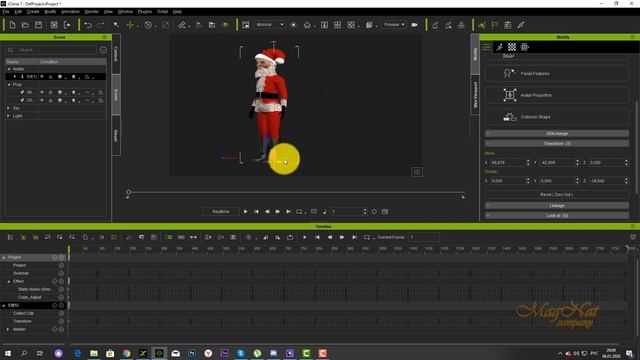Screen dimensions: 640x360
Task: Open Microsoft Edge from the taskbar
Action: tap(78, 353)
